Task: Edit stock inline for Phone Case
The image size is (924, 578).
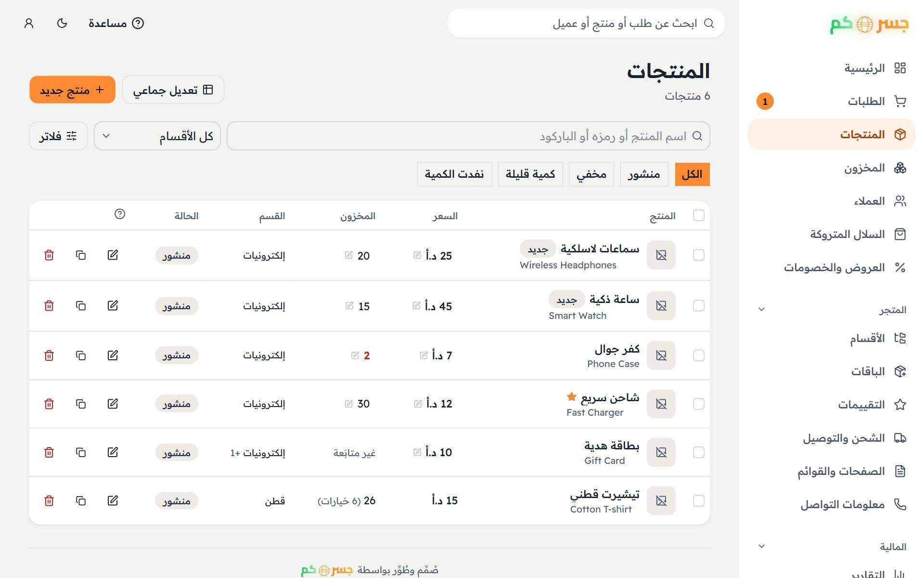Action: pos(355,355)
